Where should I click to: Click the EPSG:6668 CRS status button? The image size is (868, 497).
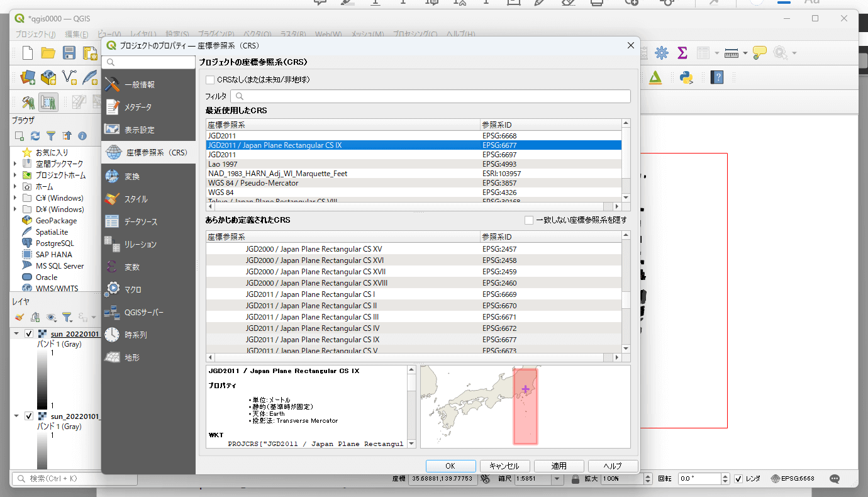[793, 479]
